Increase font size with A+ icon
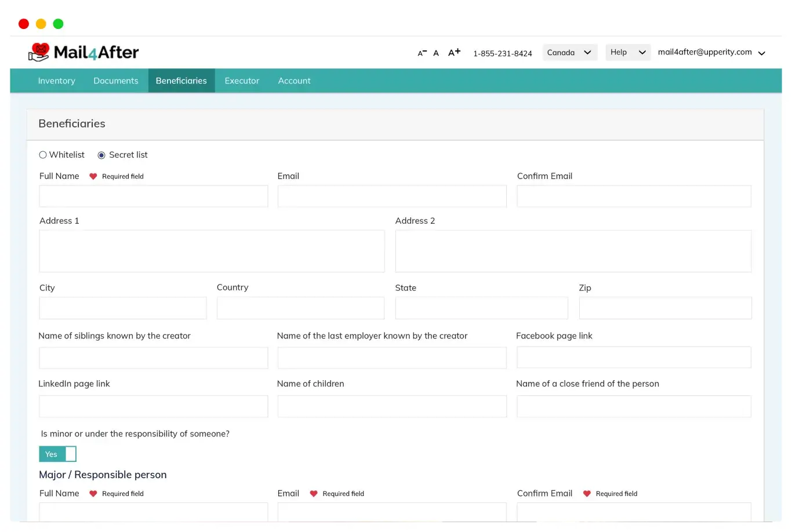This screenshot has width=792, height=532. coord(454,52)
